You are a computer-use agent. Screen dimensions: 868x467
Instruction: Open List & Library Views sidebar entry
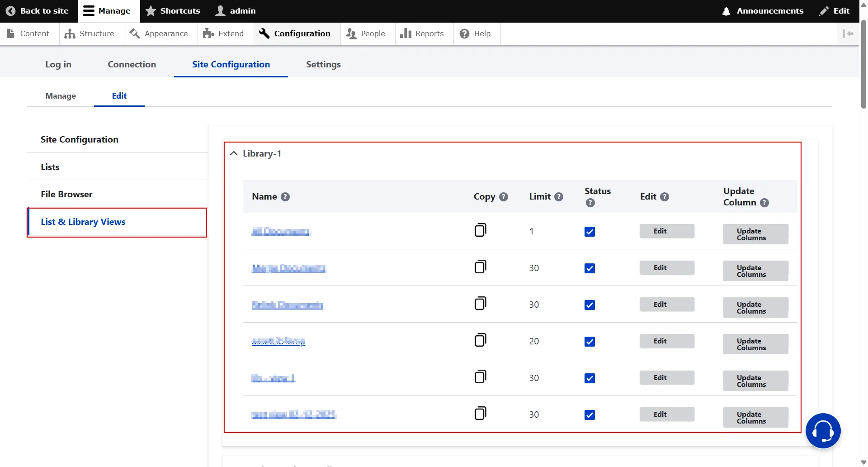click(x=83, y=222)
